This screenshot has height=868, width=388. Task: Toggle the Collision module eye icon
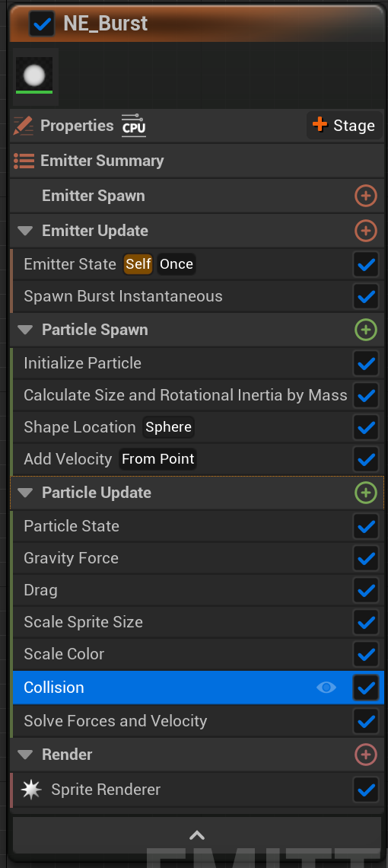(x=326, y=688)
